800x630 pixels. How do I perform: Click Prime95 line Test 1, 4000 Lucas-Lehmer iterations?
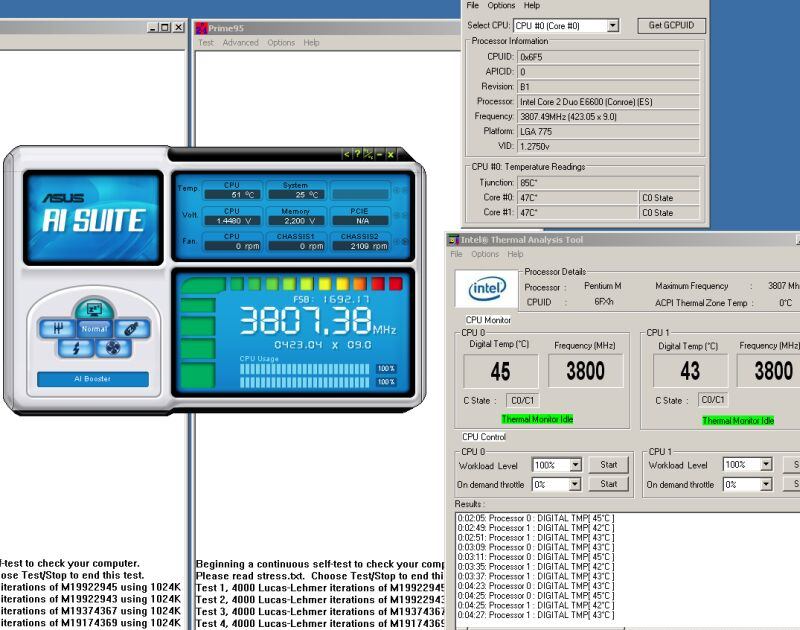[320, 588]
